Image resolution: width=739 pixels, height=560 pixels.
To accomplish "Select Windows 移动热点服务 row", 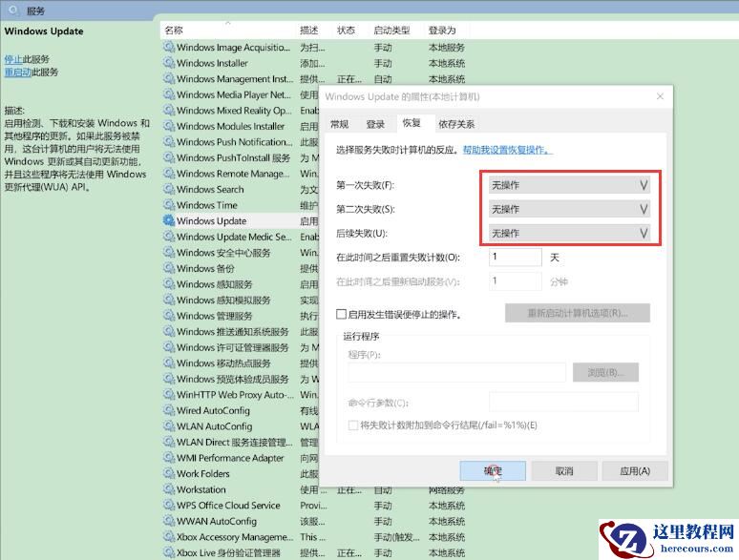I will [x=241, y=363].
